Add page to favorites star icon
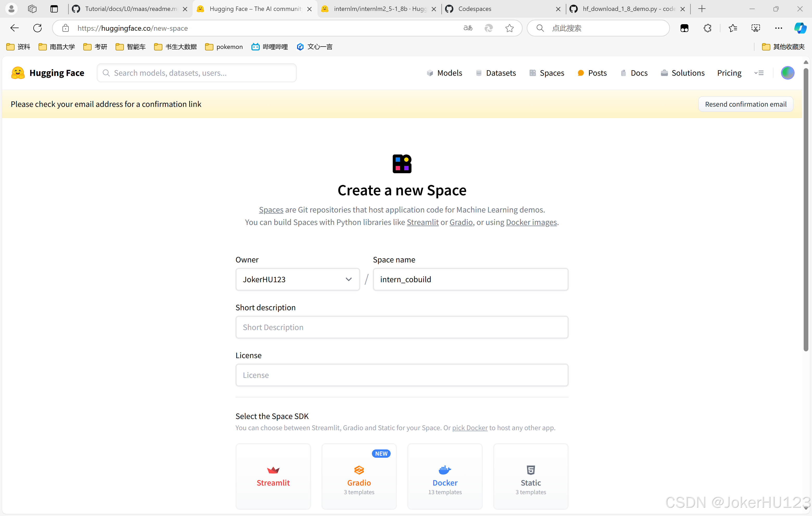812x516 pixels. pos(509,28)
